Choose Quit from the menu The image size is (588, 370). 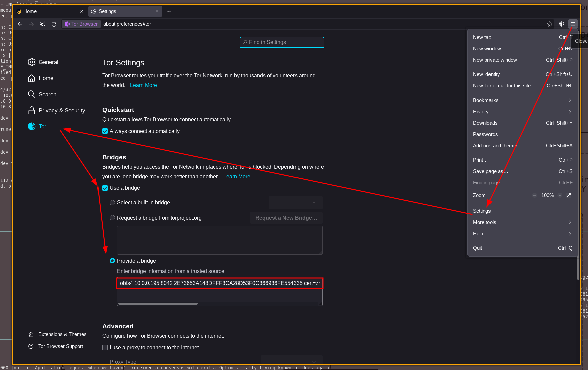(x=523, y=248)
